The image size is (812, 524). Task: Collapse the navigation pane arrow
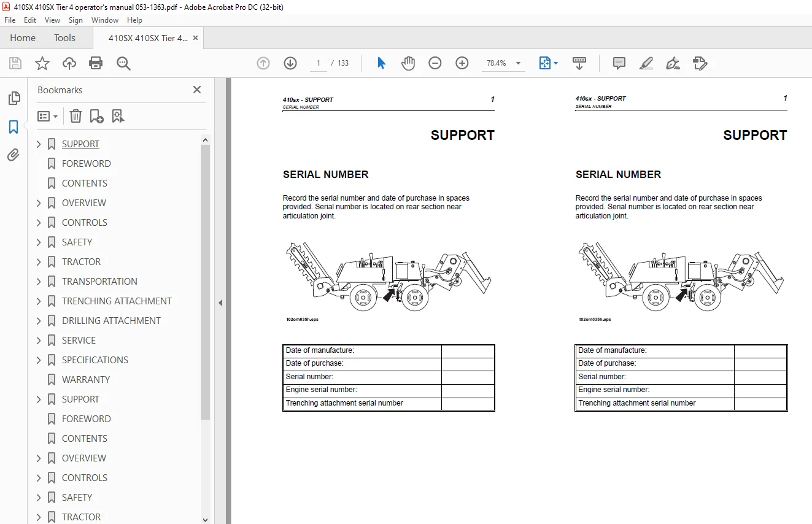point(220,302)
